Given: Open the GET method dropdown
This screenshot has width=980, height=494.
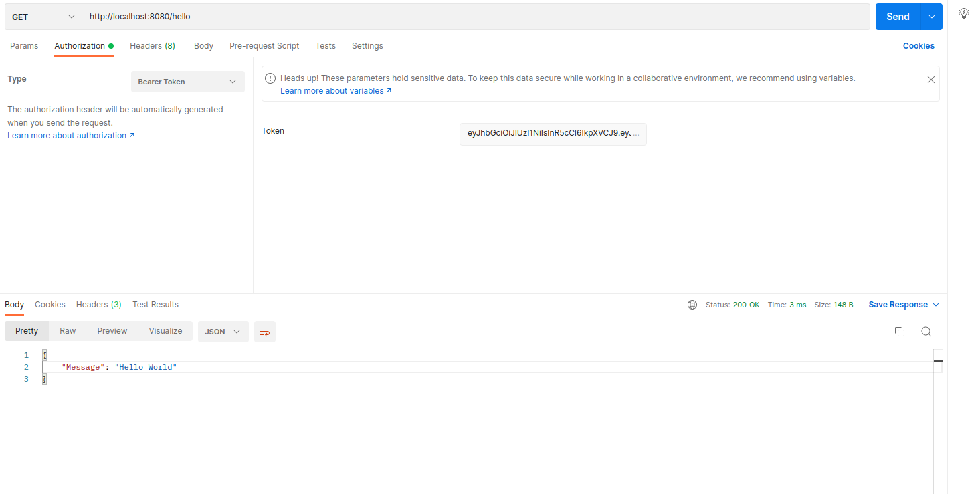Looking at the screenshot, I should 42,16.
